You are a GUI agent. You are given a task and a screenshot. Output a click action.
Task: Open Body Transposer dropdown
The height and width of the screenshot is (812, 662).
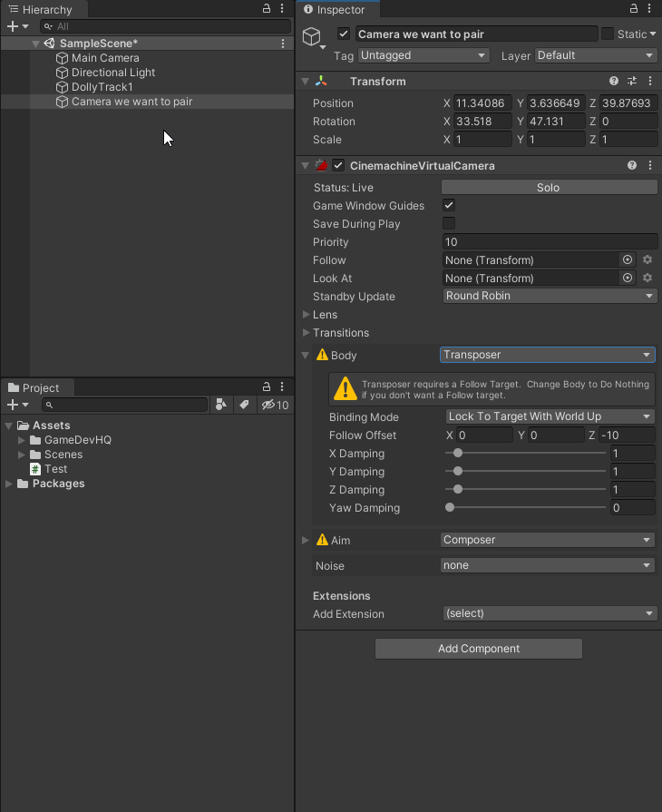pos(548,355)
